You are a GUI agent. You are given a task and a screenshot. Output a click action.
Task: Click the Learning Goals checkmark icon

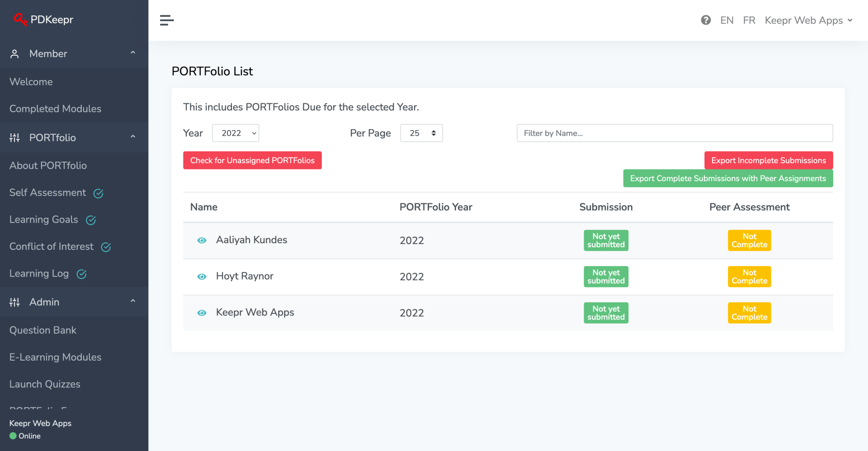91,220
